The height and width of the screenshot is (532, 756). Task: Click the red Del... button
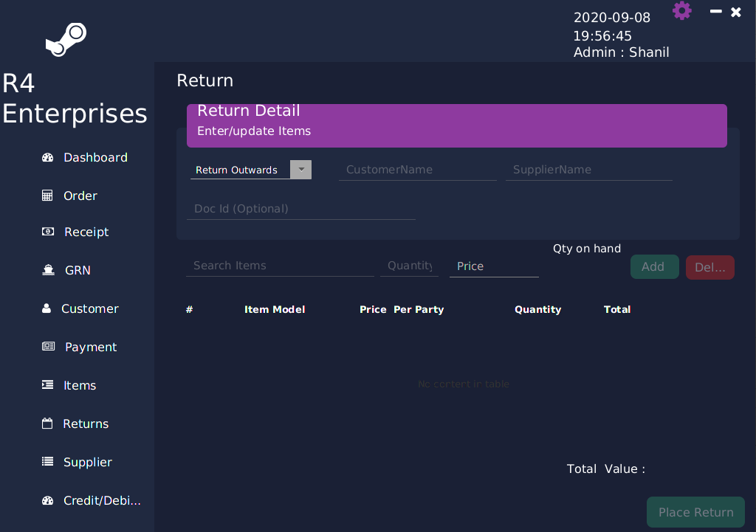pos(709,267)
